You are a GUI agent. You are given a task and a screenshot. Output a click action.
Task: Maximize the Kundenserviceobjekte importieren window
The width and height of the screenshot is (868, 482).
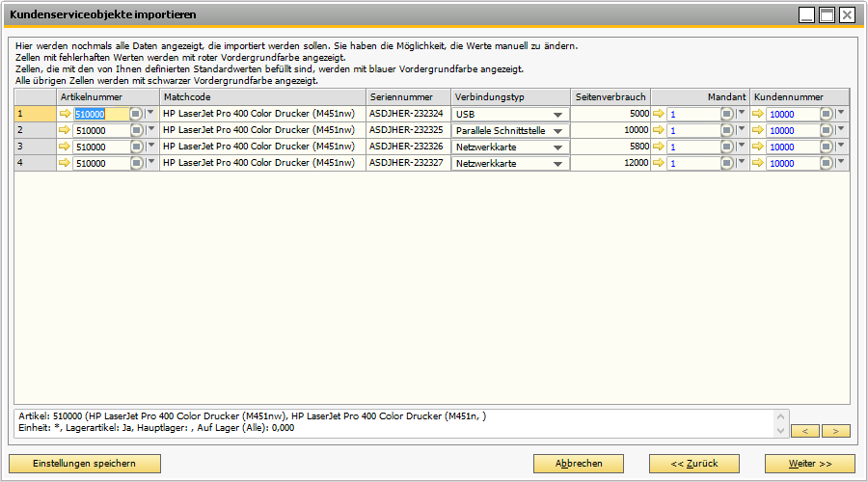[827, 14]
